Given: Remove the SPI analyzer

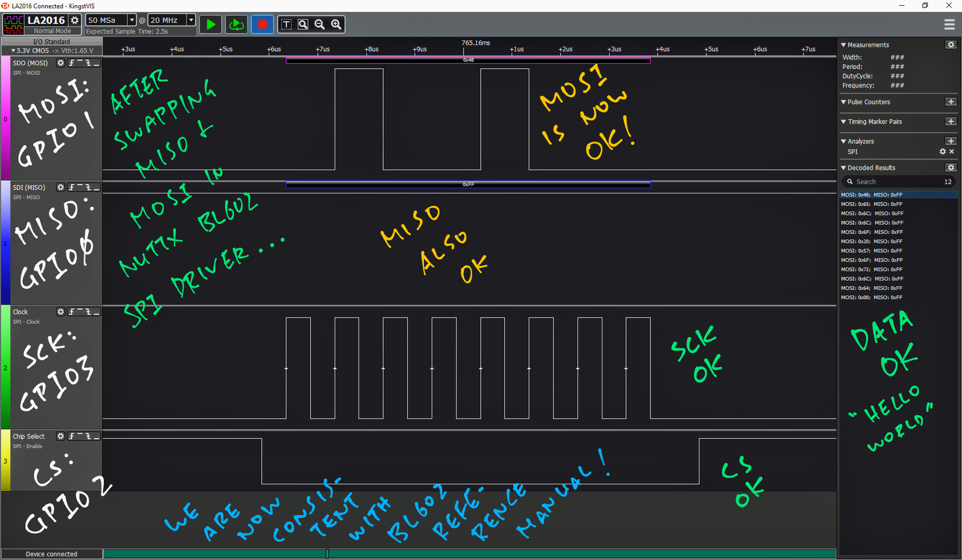Looking at the screenshot, I should [x=952, y=152].
